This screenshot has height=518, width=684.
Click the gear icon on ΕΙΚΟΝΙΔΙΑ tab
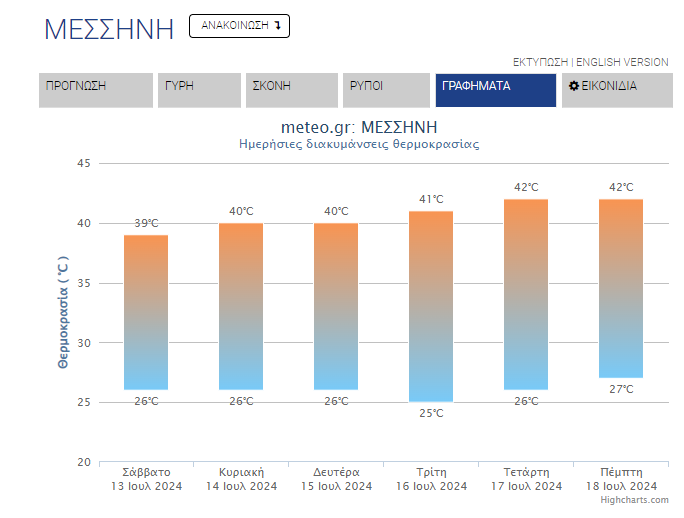coord(574,86)
